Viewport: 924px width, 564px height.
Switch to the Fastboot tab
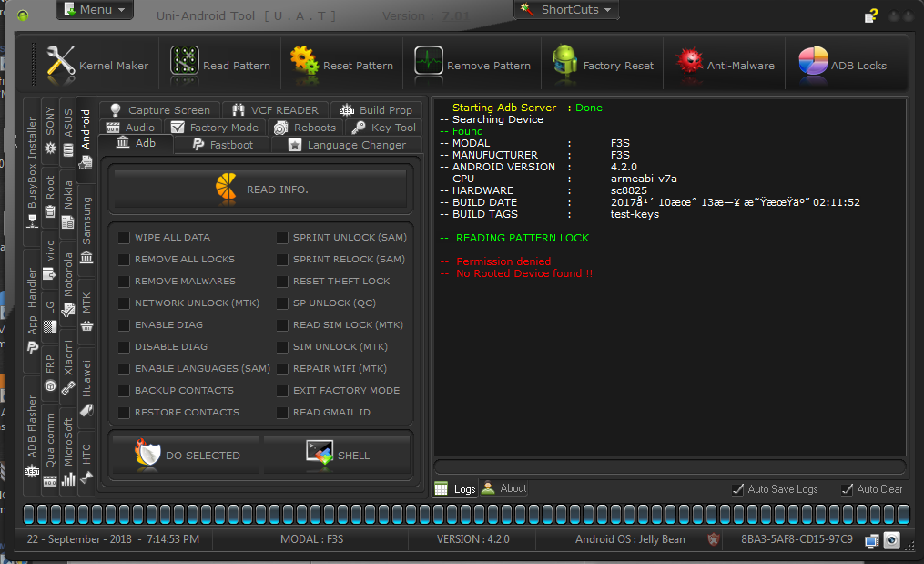(x=223, y=145)
